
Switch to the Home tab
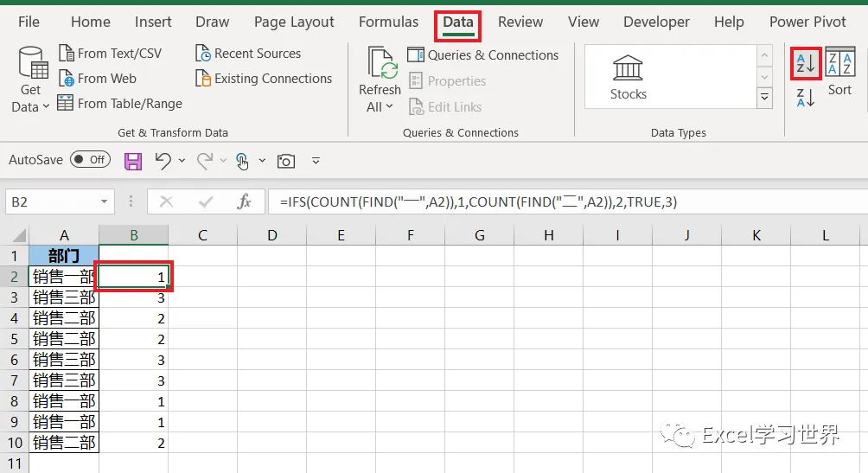[x=91, y=22]
